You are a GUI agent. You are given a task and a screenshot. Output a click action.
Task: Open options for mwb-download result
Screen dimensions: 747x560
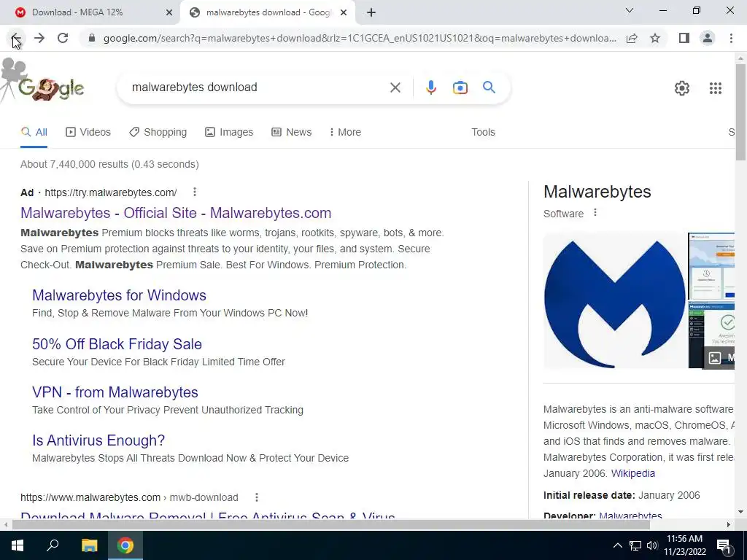[x=256, y=497]
